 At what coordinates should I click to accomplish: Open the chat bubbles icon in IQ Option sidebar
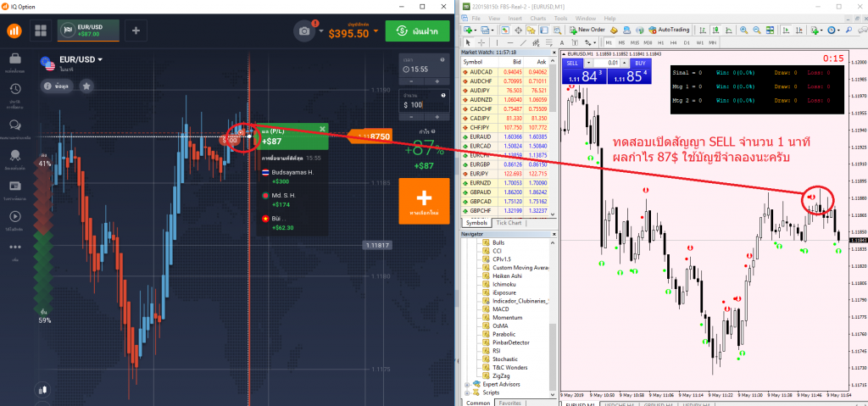click(15, 125)
